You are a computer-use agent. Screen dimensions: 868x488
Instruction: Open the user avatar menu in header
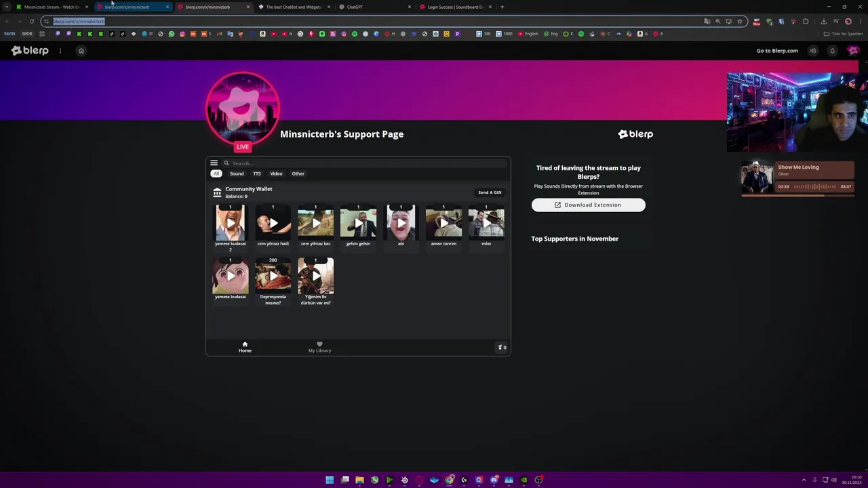point(853,51)
